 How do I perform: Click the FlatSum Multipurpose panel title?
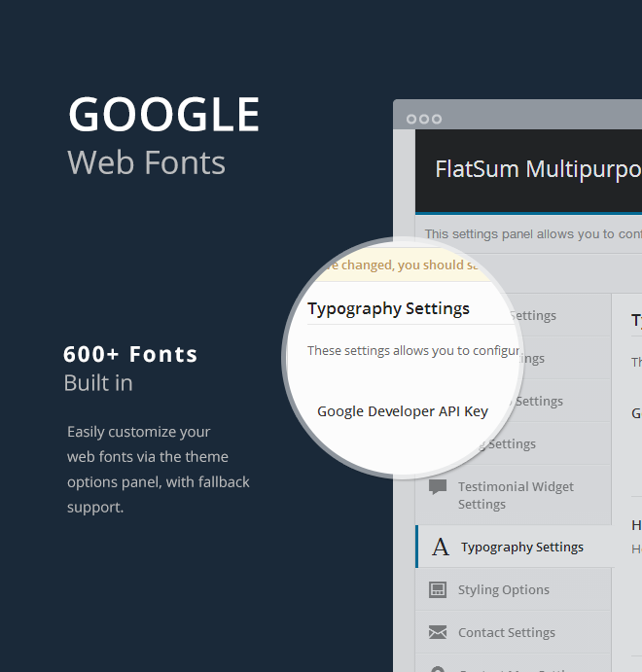point(538,170)
